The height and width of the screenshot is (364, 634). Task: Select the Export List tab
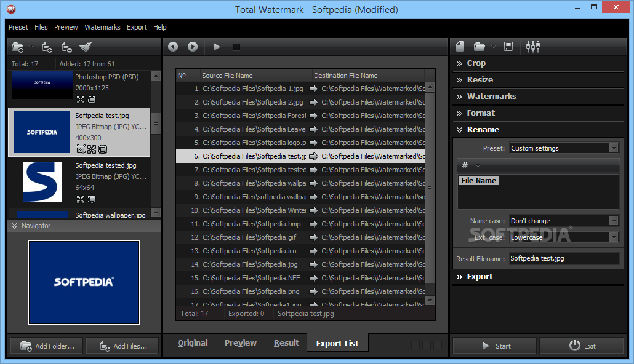pos(337,343)
